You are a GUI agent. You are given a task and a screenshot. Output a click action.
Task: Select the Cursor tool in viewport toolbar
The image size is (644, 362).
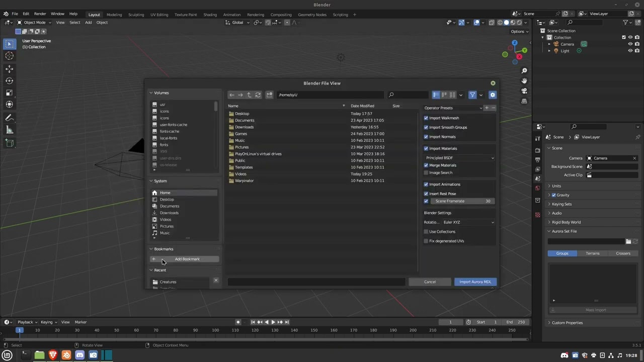point(10,56)
